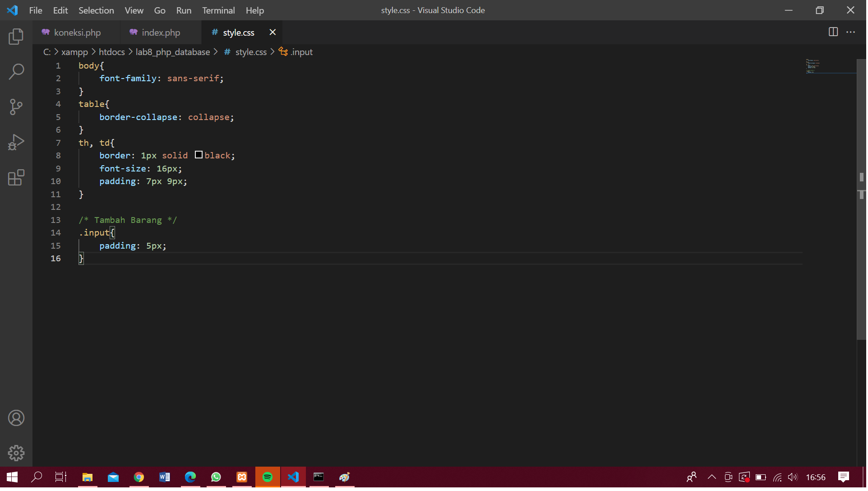Image resolution: width=868 pixels, height=491 pixels.
Task: Open the Extensions view
Action: coord(16,178)
